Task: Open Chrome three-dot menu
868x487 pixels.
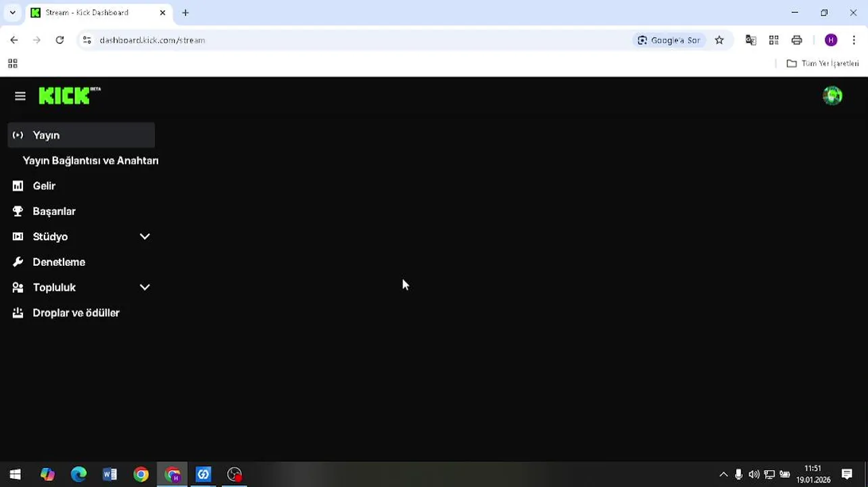Action: (854, 40)
